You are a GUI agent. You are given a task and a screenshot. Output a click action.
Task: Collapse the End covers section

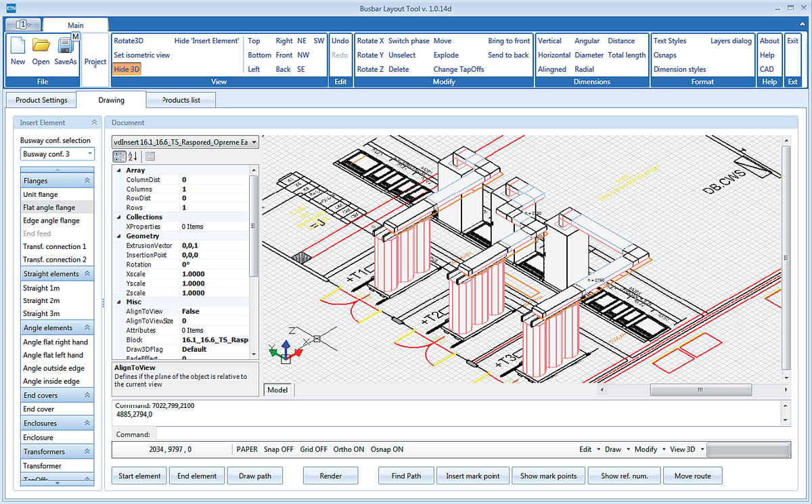pyautogui.click(x=87, y=395)
